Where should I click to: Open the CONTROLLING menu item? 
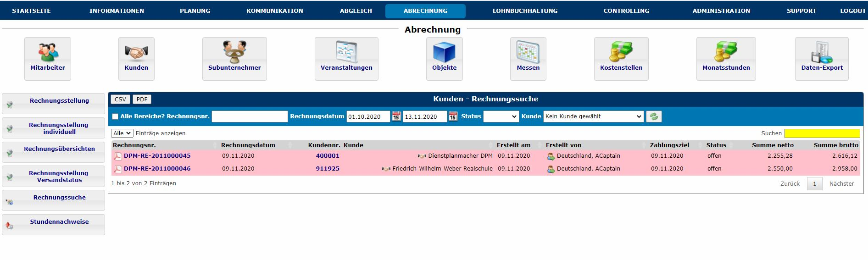[x=626, y=11]
